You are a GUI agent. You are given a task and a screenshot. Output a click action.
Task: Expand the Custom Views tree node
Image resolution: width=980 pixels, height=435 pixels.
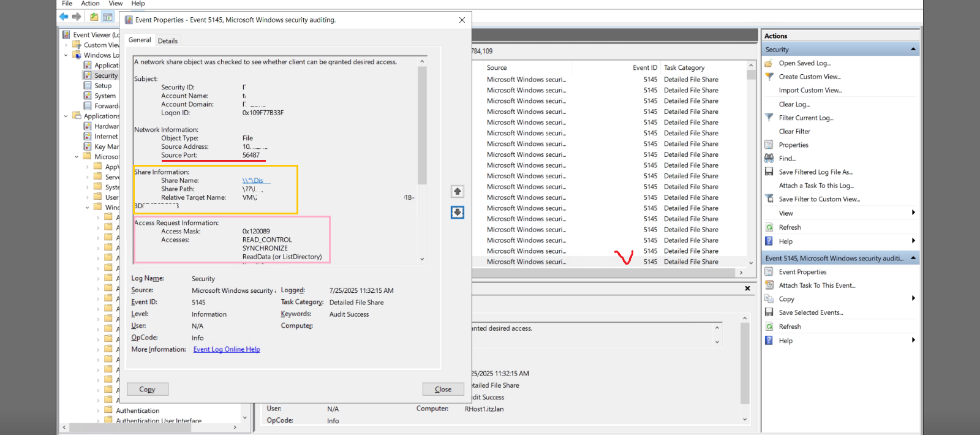pos(66,45)
